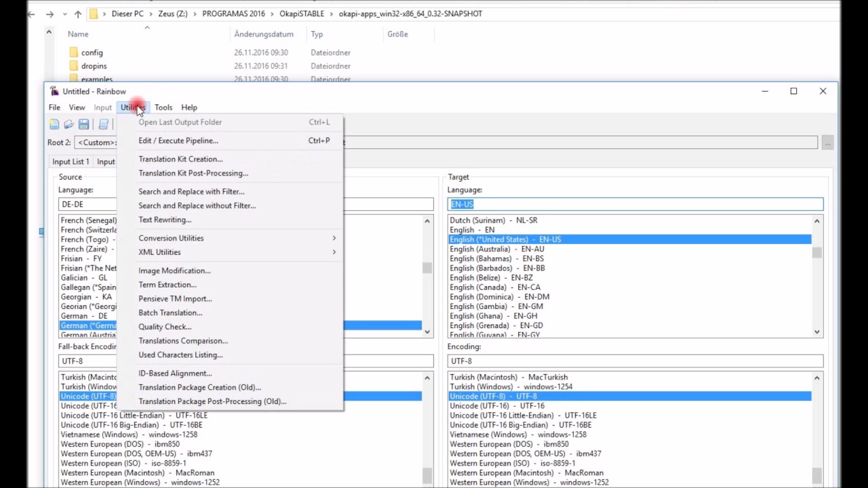Screen dimensions: 868x488
Task: Select Western European (Macintosh) - MacRoman target encoding
Action: click(526, 472)
